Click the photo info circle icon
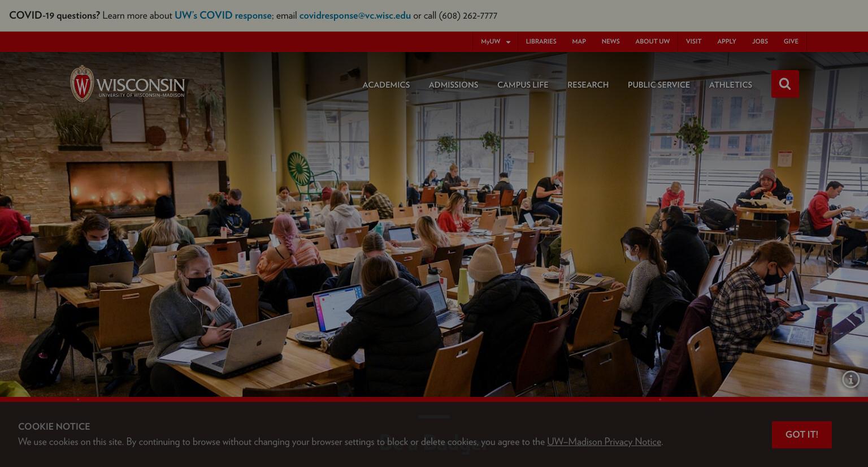Image resolution: width=868 pixels, height=467 pixels. [850, 379]
